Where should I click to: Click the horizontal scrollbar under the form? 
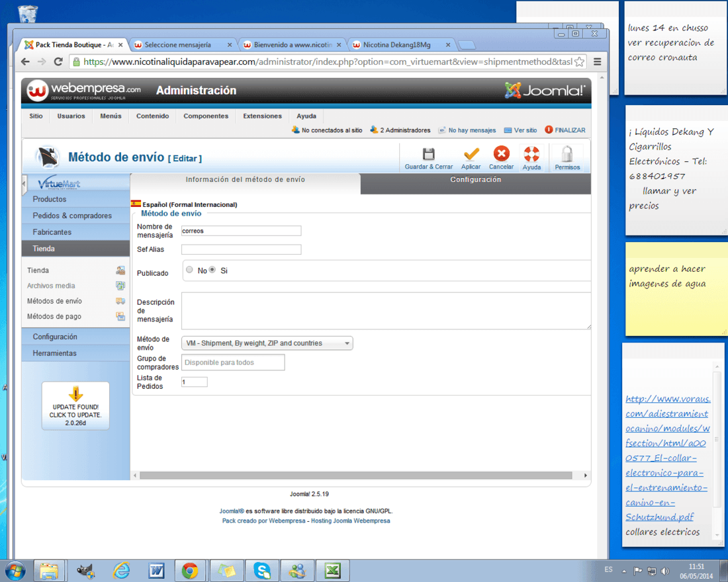pyautogui.click(x=355, y=476)
